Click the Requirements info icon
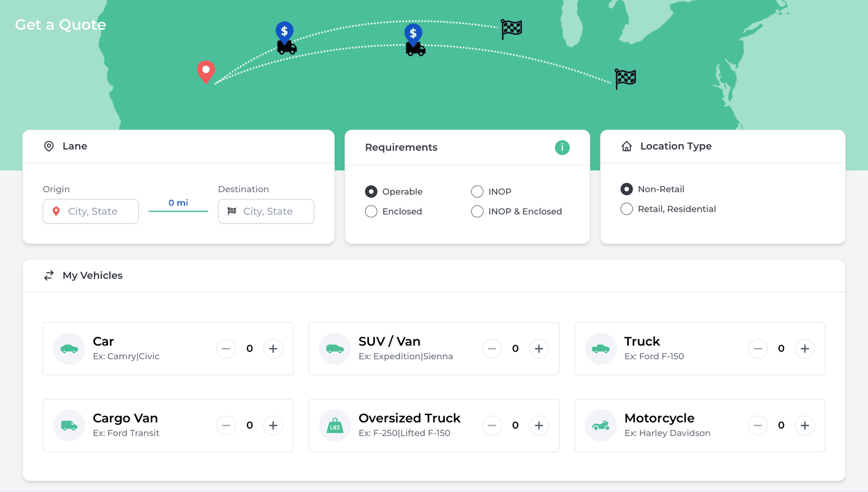Screen dimensions: 868x492 (x=562, y=148)
